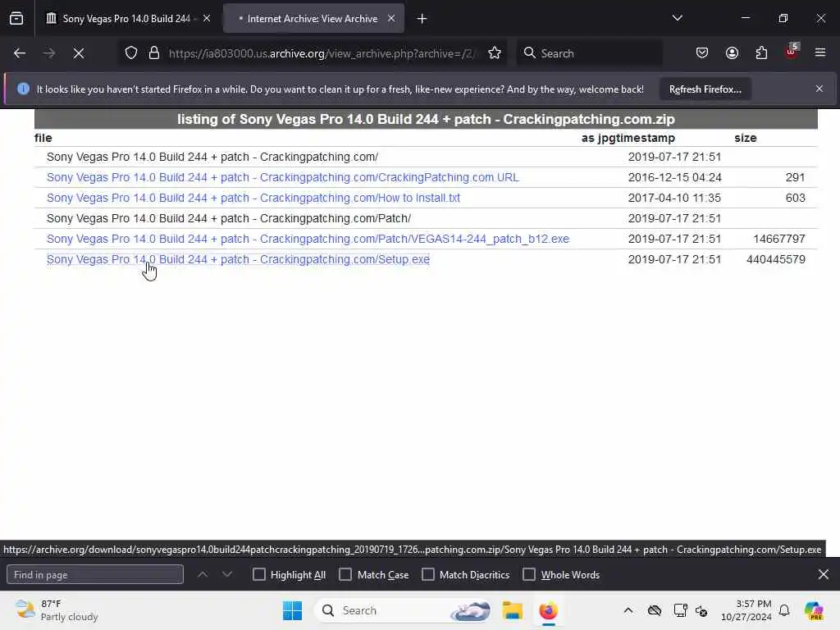Click the Find in page field
The height and width of the screenshot is (630, 840).
click(95, 574)
